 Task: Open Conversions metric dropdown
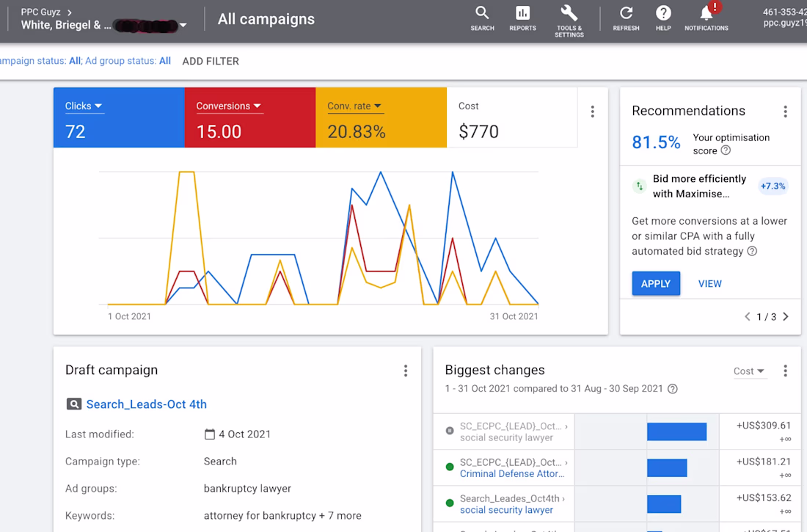point(228,106)
